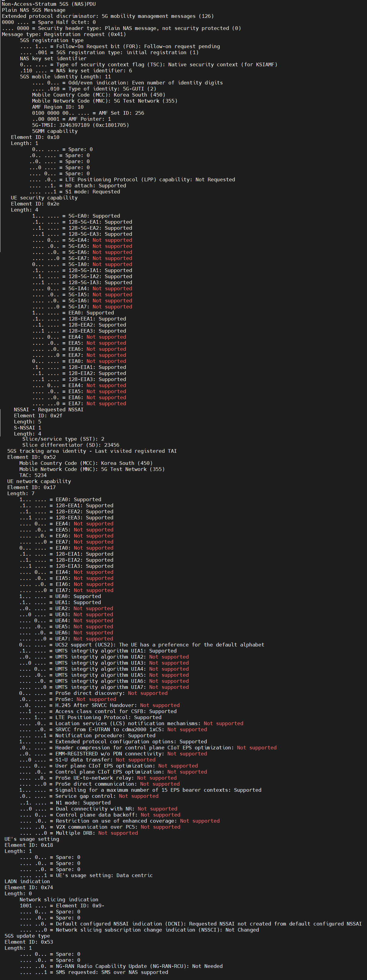Select the 5G-TMSI value line
Viewport: 367px width, 980px height.
coord(80,125)
